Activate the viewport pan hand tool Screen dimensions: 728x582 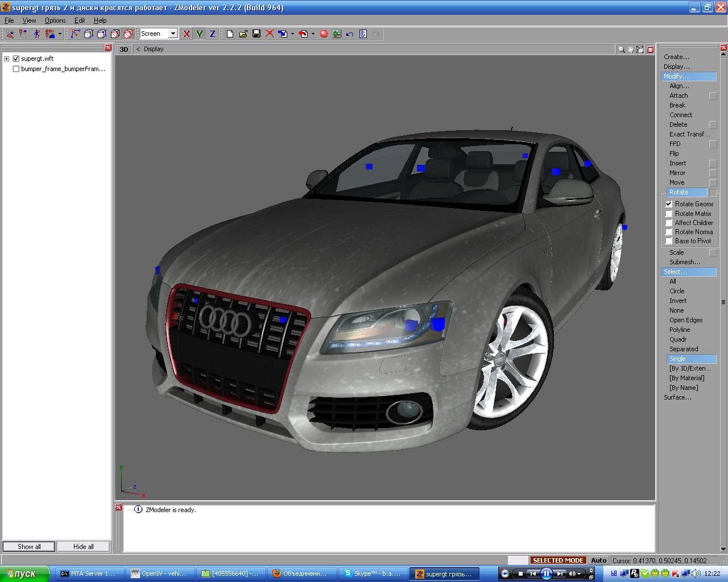(631, 49)
